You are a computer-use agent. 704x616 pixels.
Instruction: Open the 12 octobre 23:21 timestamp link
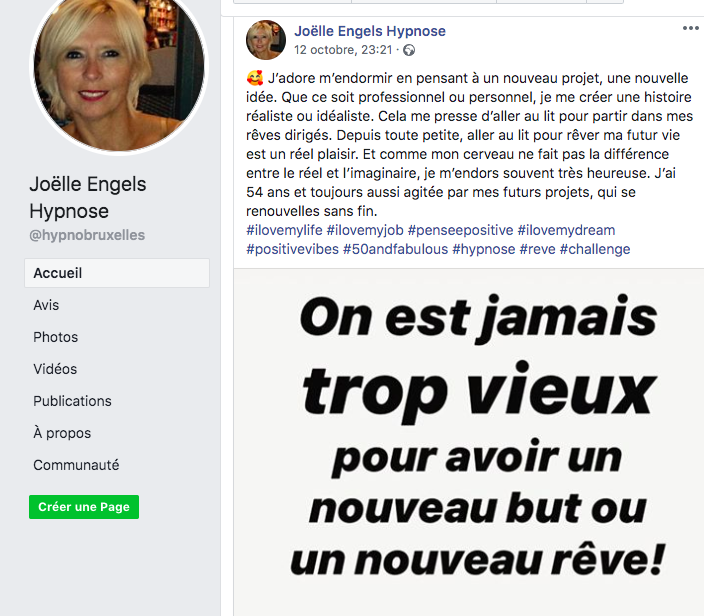pyautogui.click(x=343, y=50)
